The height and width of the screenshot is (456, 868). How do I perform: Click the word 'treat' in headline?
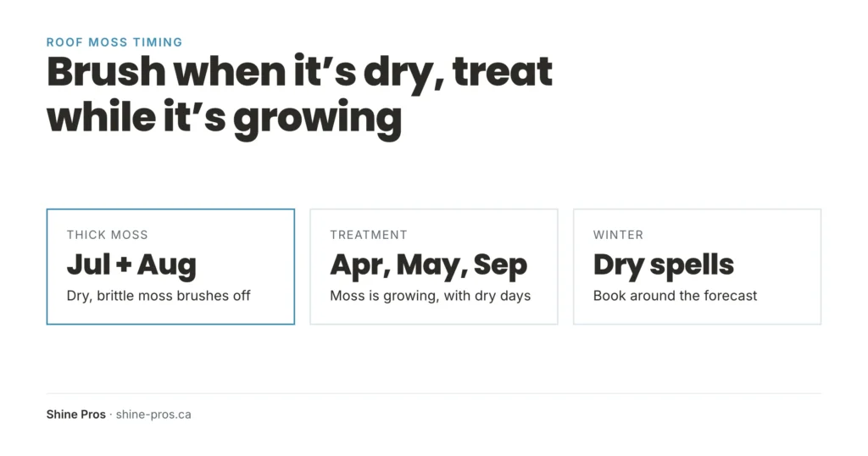click(502, 72)
